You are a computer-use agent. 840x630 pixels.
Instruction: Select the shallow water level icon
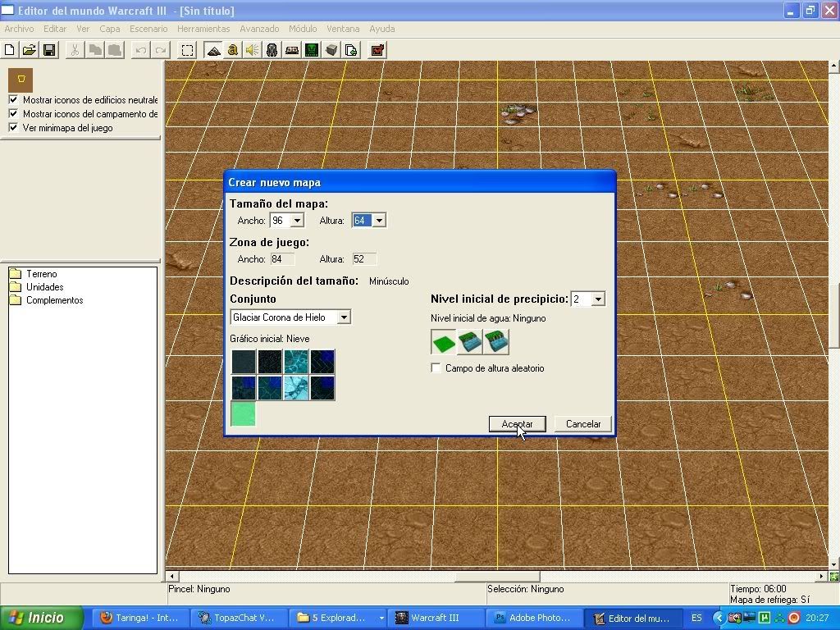click(470, 342)
